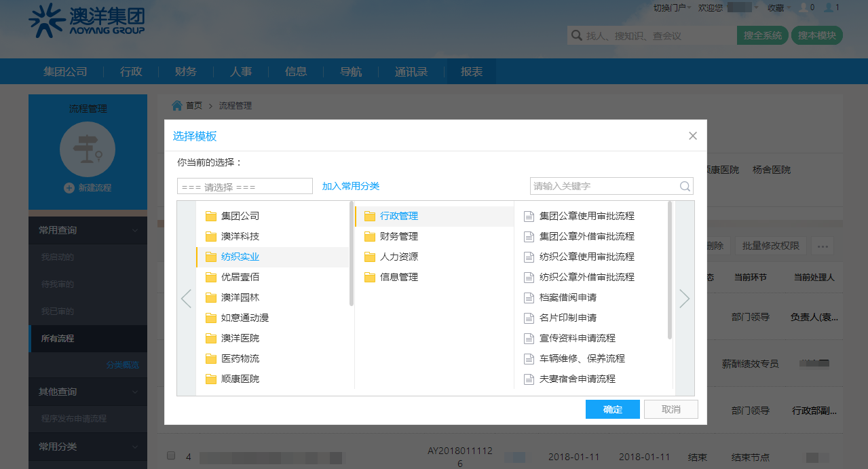Viewport: 868px width, 469px height.
Task: Open the === 请选择 === dropdown
Action: coord(244,187)
